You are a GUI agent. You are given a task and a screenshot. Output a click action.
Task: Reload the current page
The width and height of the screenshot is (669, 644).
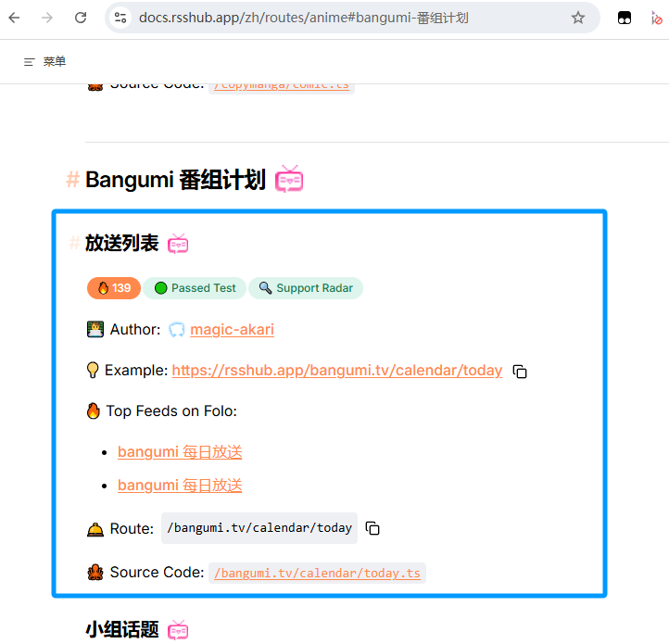[81, 18]
